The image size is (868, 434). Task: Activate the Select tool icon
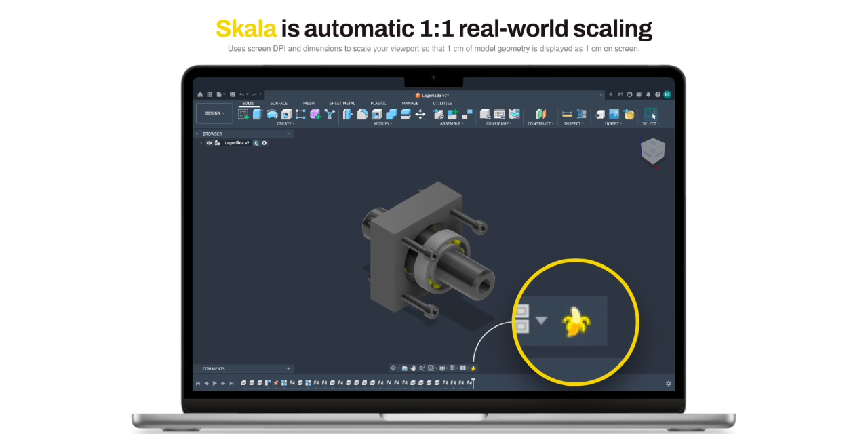(650, 114)
